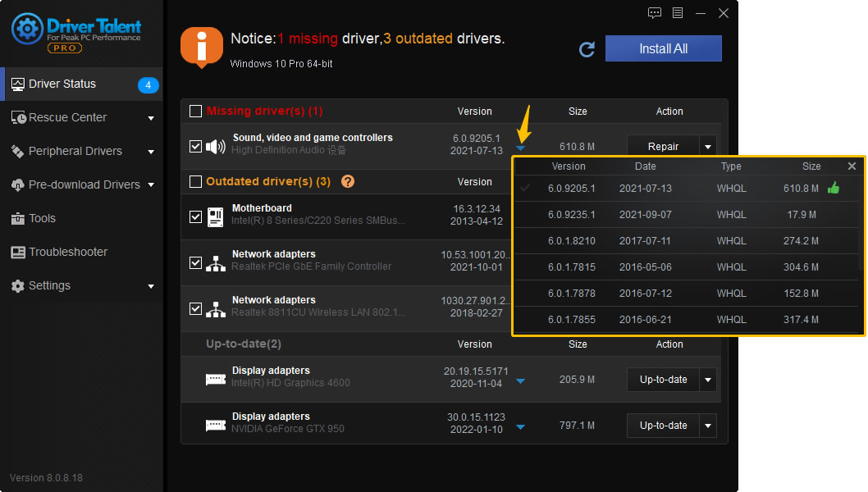Click the badge showing 4 drivers

tap(148, 84)
